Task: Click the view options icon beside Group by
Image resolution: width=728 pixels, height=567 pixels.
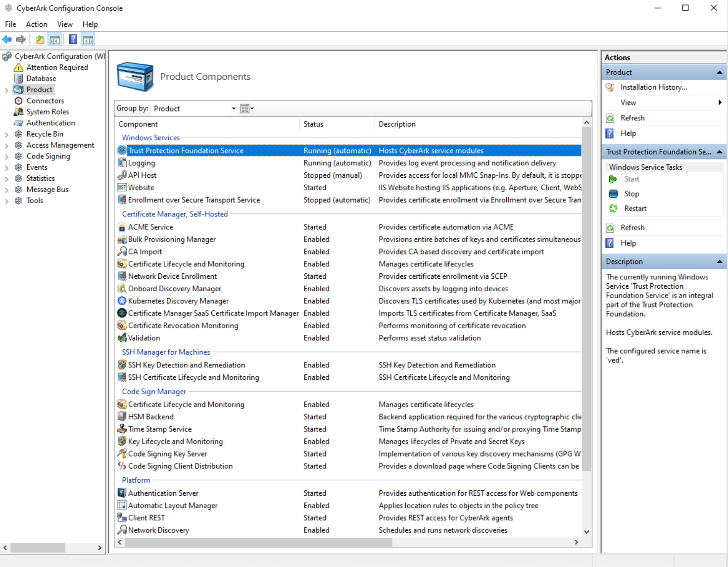Action: point(246,109)
